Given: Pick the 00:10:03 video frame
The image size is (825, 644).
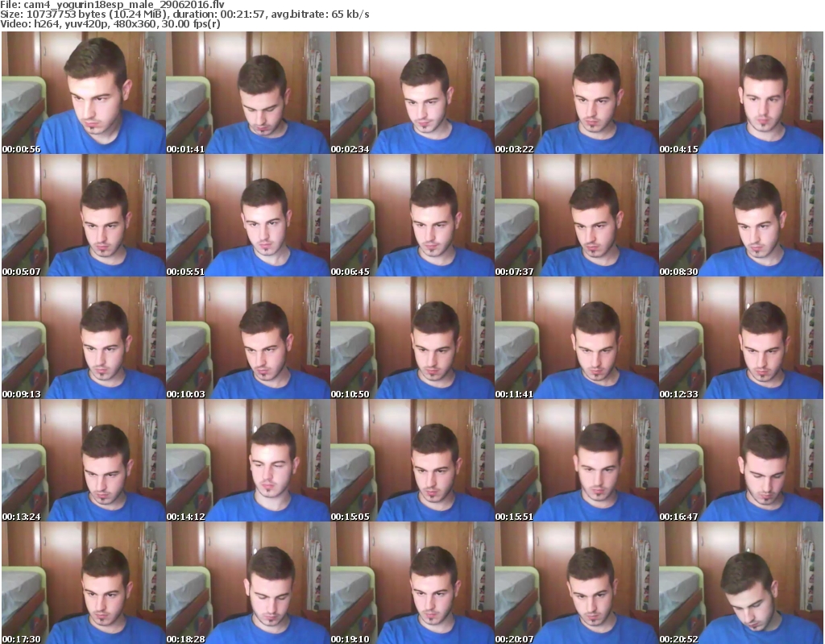Looking at the screenshot, I should coord(248,338).
